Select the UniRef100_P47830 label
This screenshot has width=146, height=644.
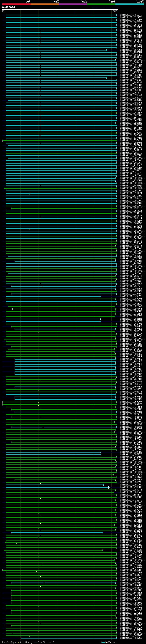[131, 336]
